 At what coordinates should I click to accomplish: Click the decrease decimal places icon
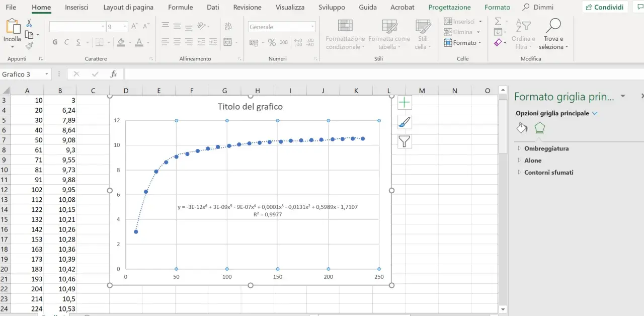coord(310,43)
